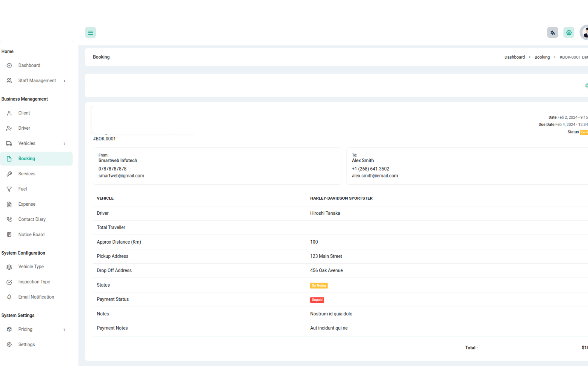The height and width of the screenshot is (370, 588).
Task: Click the Fuel funnel icon
Action: pyautogui.click(x=9, y=189)
